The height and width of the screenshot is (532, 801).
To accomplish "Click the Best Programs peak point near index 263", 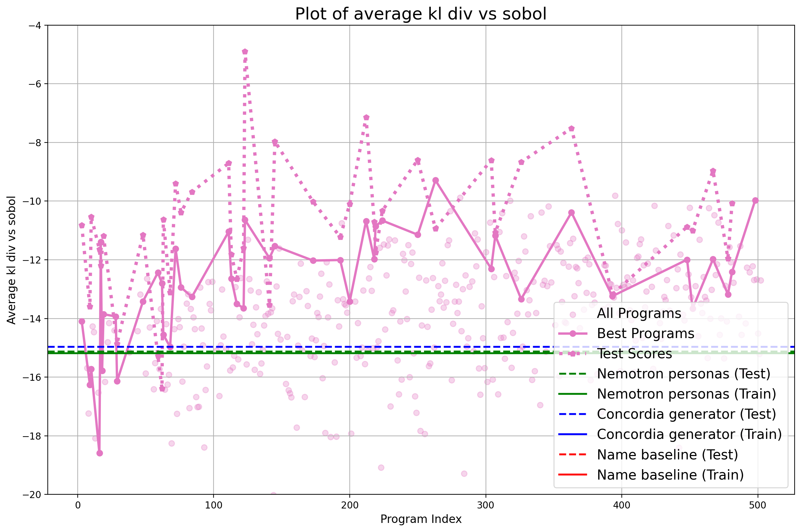I will 436,180.
